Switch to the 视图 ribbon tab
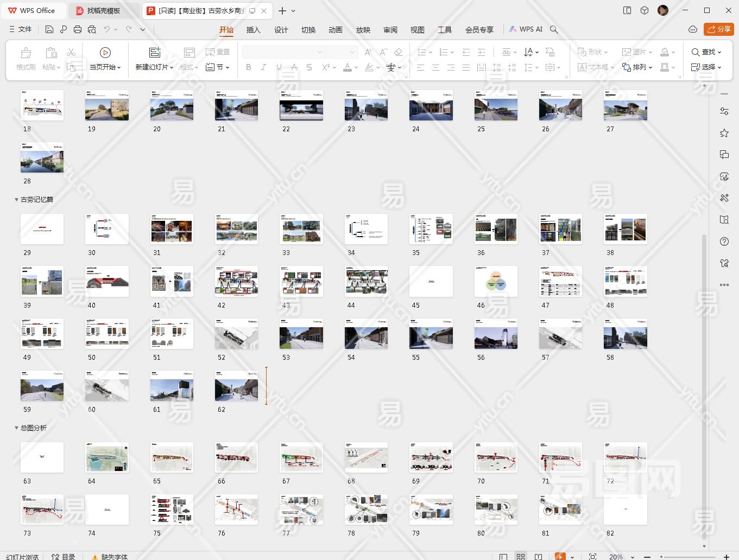This screenshot has width=739, height=560. point(417,30)
